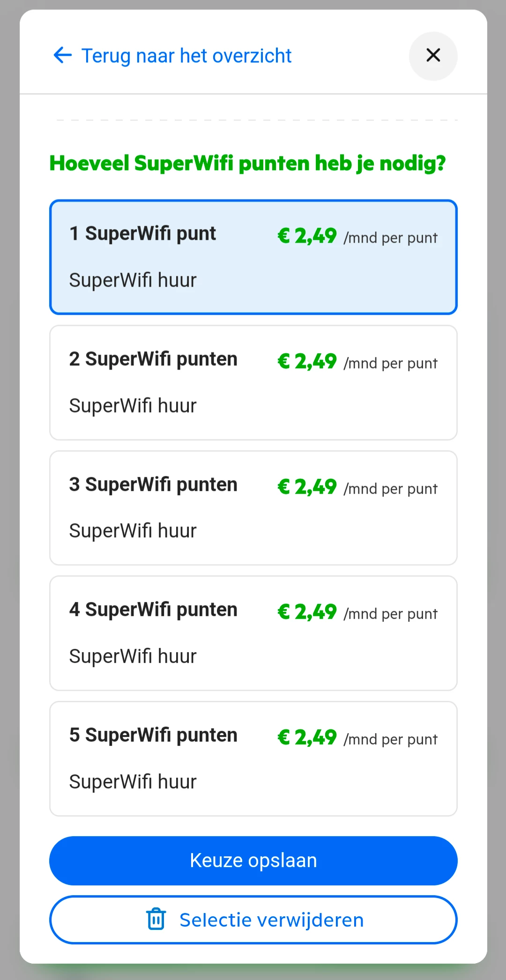
Task: Click the back arrow icon
Action: click(x=63, y=55)
